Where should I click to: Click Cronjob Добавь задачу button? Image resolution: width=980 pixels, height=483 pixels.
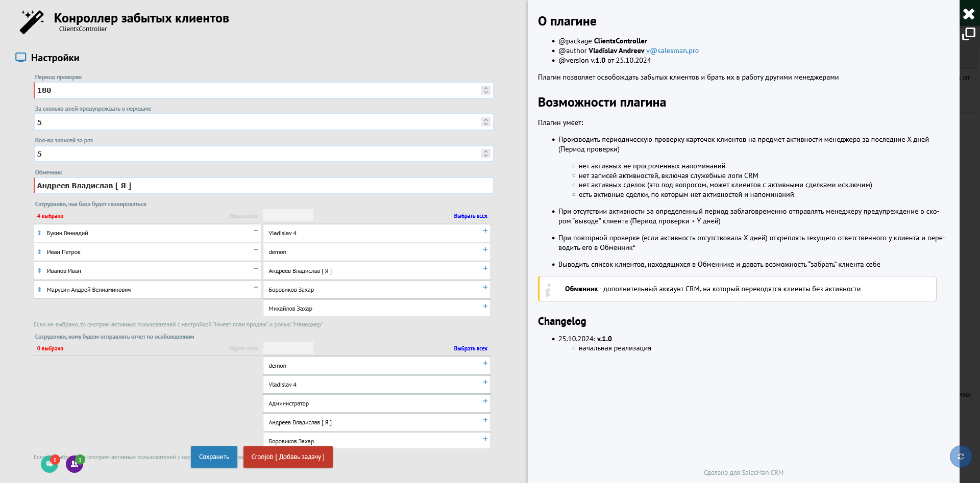pyautogui.click(x=288, y=457)
